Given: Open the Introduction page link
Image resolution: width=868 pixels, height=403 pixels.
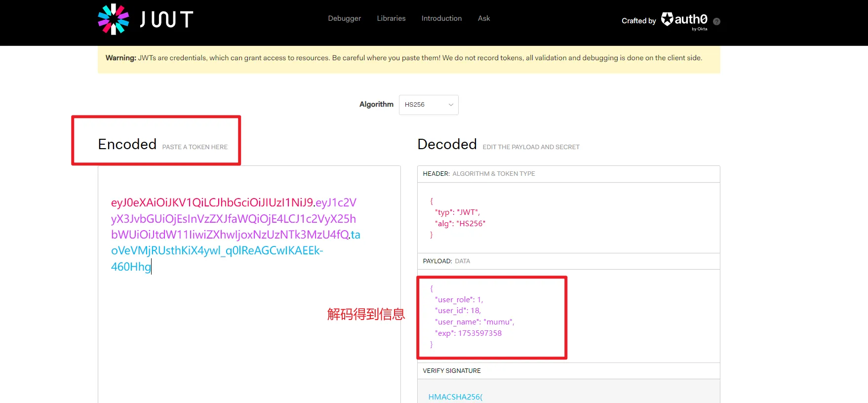Looking at the screenshot, I should (441, 18).
